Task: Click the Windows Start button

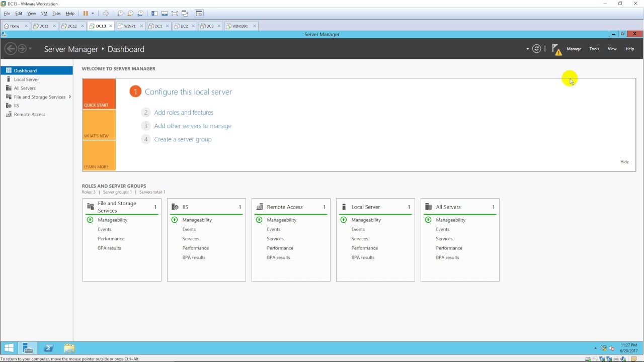Action: (x=9, y=348)
